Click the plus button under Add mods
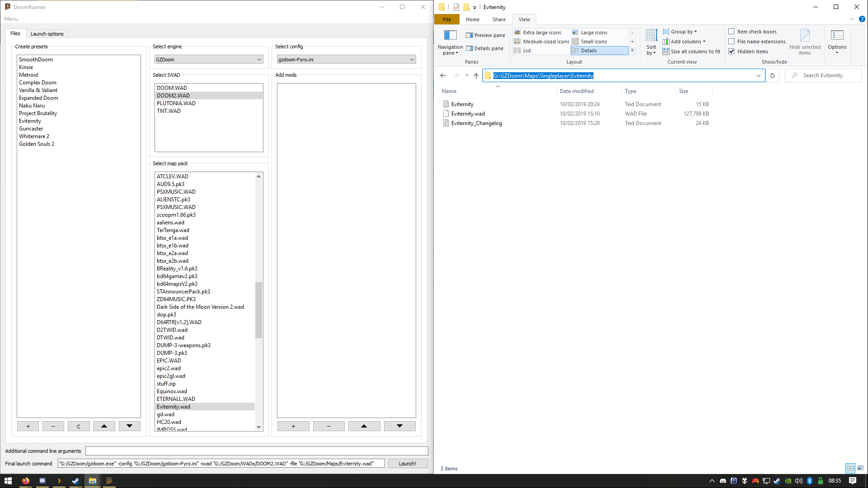The width and height of the screenshot is (868, 488). point(293,426)
